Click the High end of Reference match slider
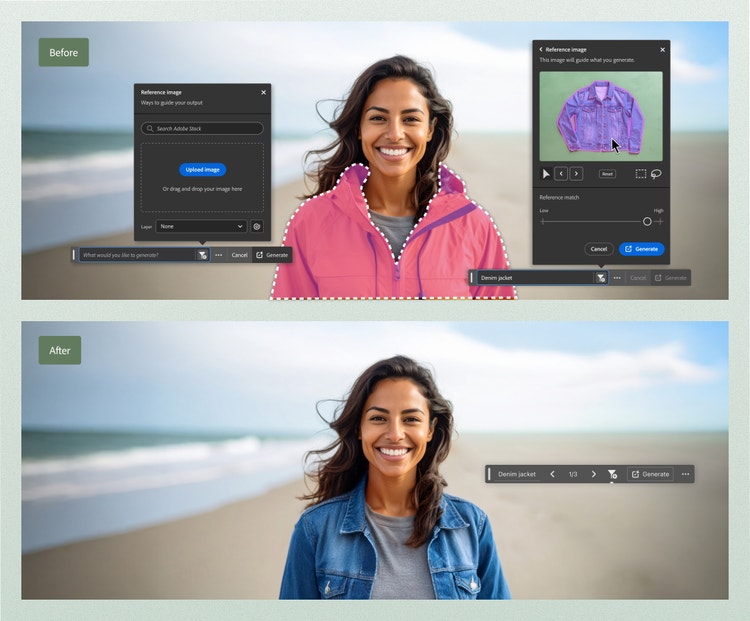 pyautogui.click(x=659, y=221)
